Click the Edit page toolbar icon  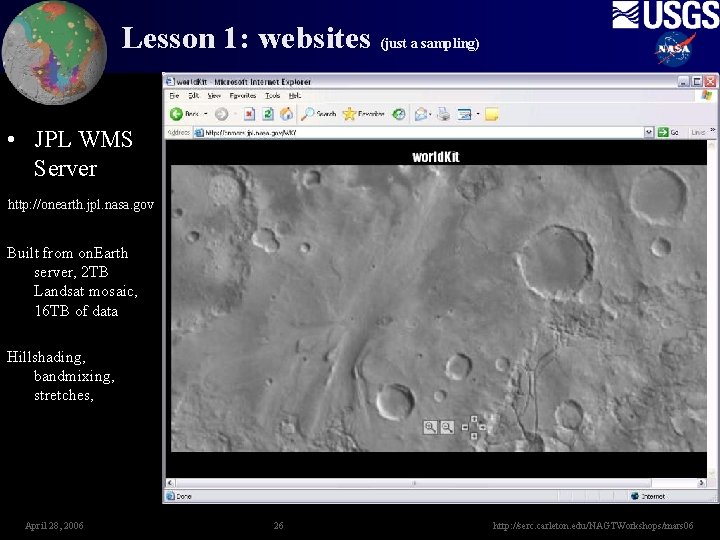click(465, 114)
